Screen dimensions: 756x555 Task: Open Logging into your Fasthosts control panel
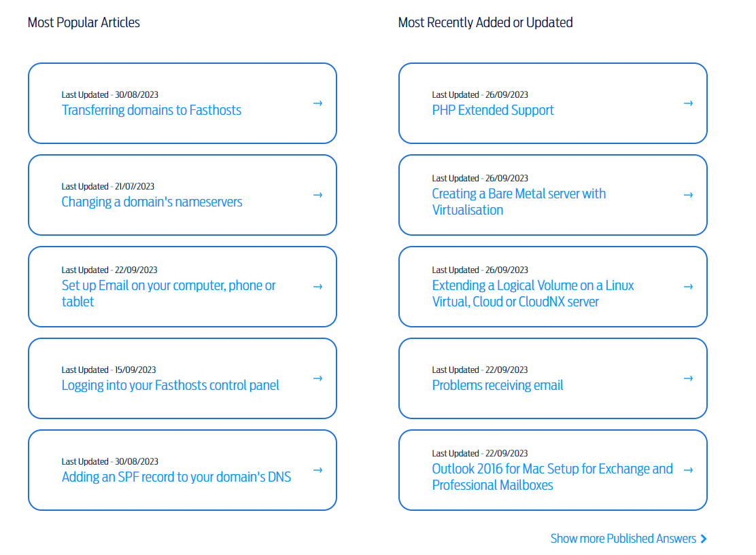tap(170, 385)
